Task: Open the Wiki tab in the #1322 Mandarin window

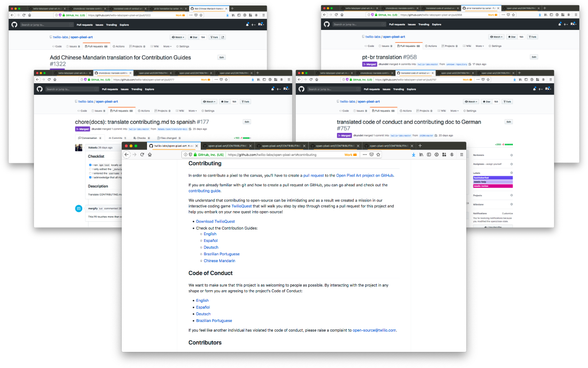Action: coord(155,46)
